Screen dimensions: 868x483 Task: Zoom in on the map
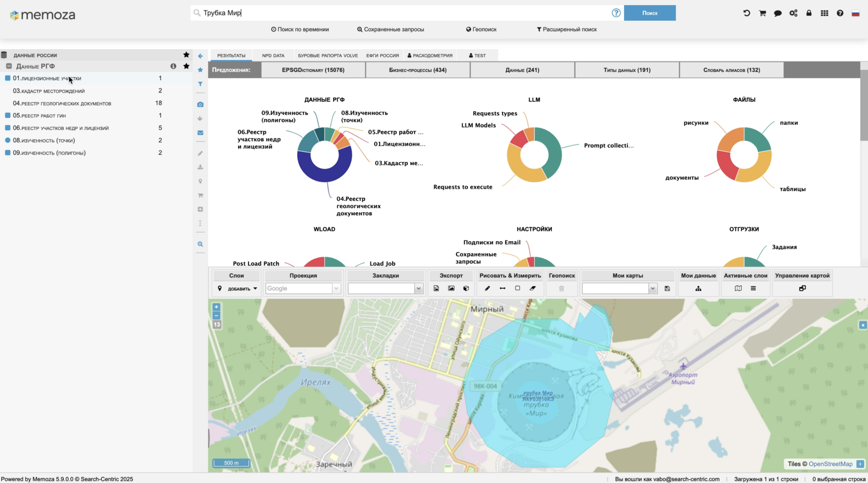pyautogui.click(x=216, y=307)
